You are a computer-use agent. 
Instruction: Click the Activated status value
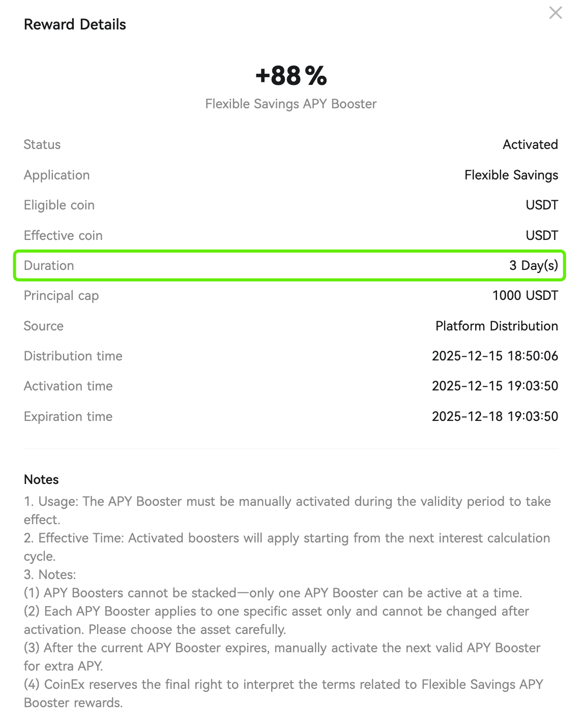(530, 144)
